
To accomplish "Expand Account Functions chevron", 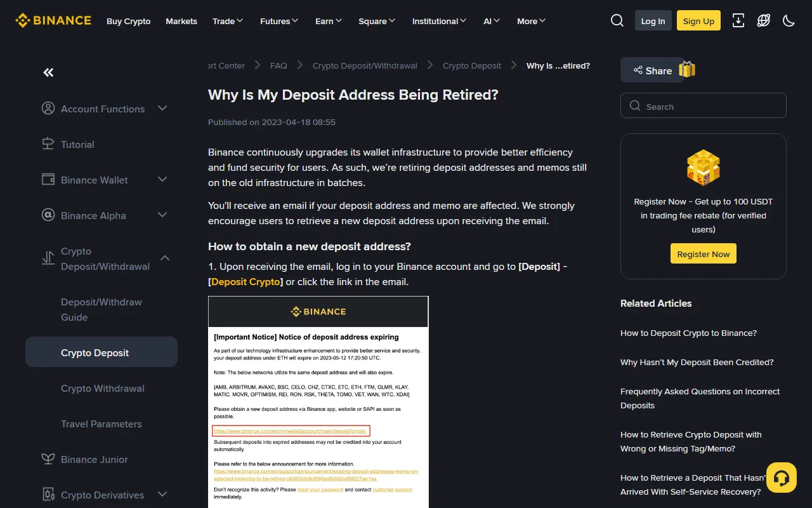I will [x=162, y=109].
